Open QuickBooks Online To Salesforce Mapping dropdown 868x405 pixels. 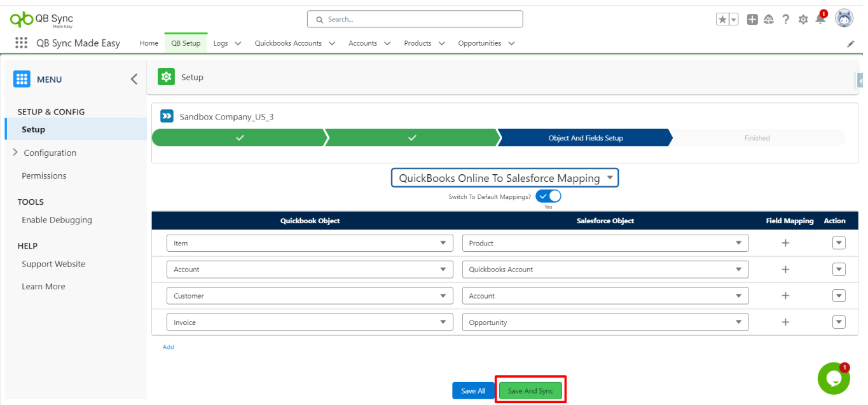click(504, 178)
